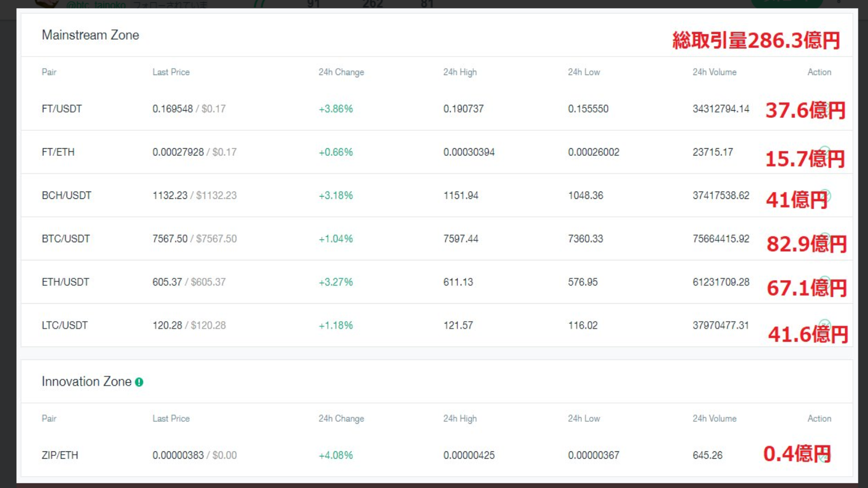Screen dimensions: 868x488
Task: Select the ETH/USDT pair
Action: click(65, 282)
